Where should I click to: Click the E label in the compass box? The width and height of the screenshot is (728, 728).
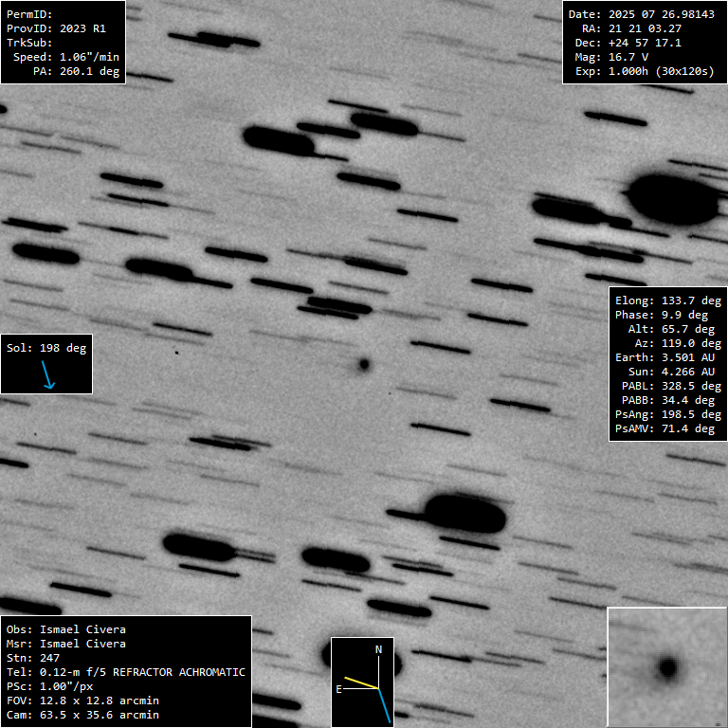click(339, 689)
